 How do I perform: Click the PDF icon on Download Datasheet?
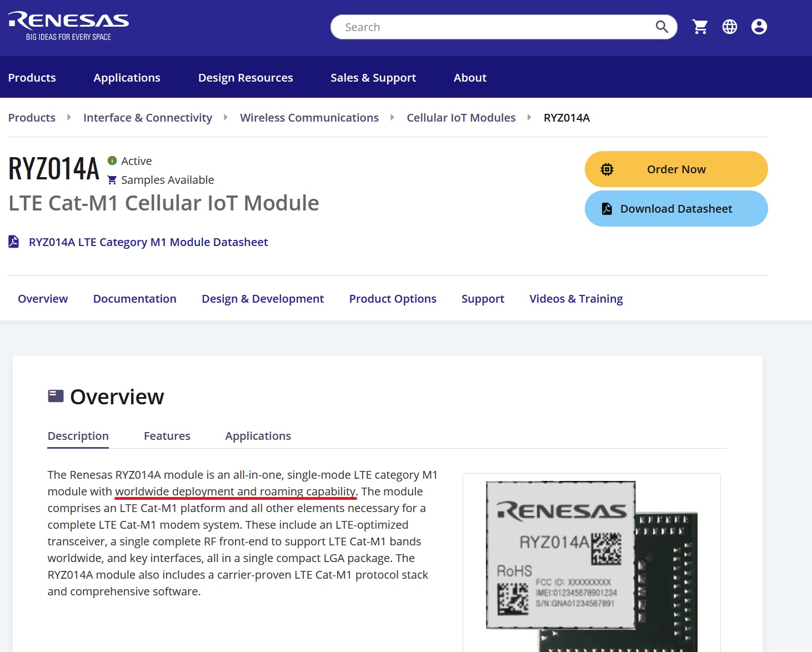click(x=607, y=209)
